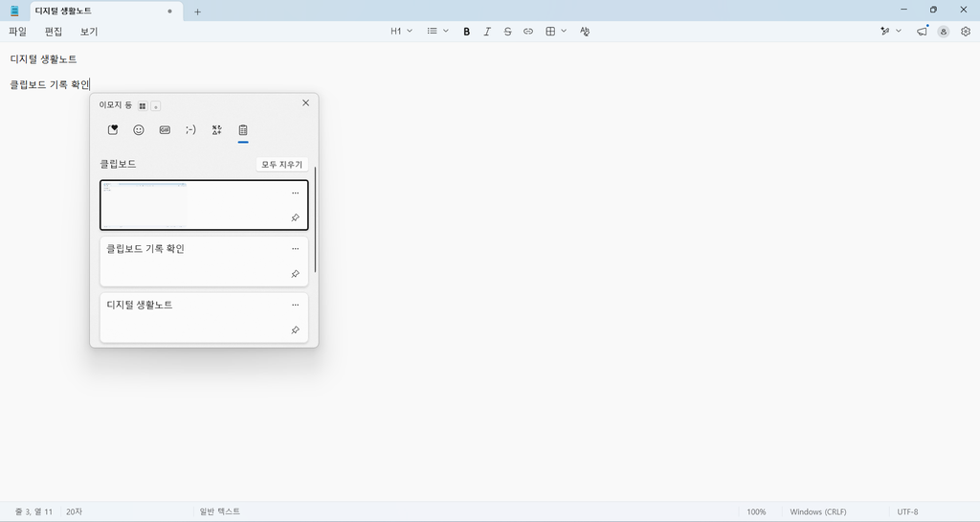Paste the '디지털 생활노트' clipboard entry
The image size is (980, 522).
pos(204,318)
